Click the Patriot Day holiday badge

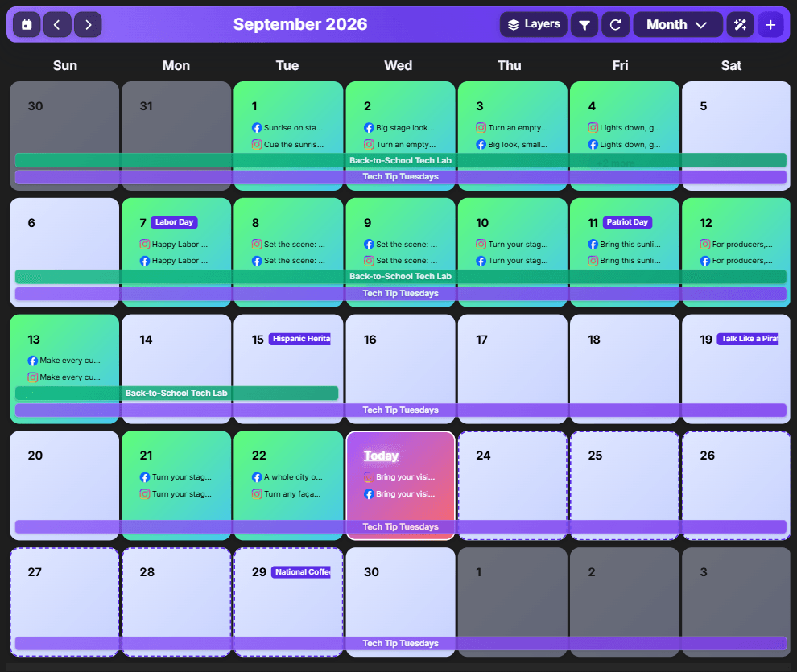tap(627, 222)
